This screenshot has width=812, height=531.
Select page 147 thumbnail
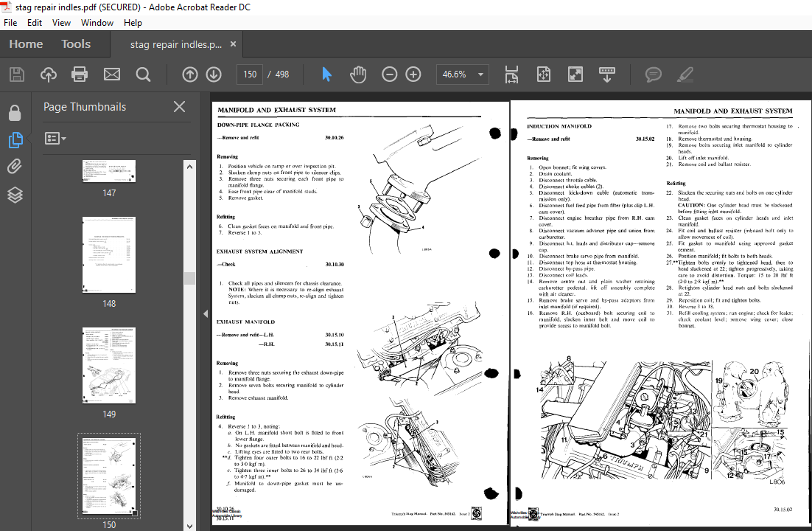coord(109,171)
